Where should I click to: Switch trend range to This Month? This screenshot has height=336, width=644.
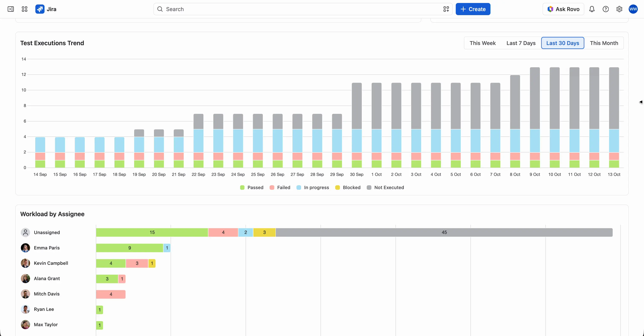[x=604, y=43]
